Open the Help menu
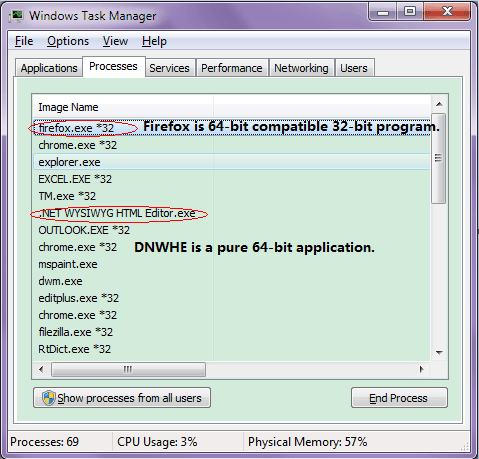Screen dimensions: 479x459 click(154, 41)
